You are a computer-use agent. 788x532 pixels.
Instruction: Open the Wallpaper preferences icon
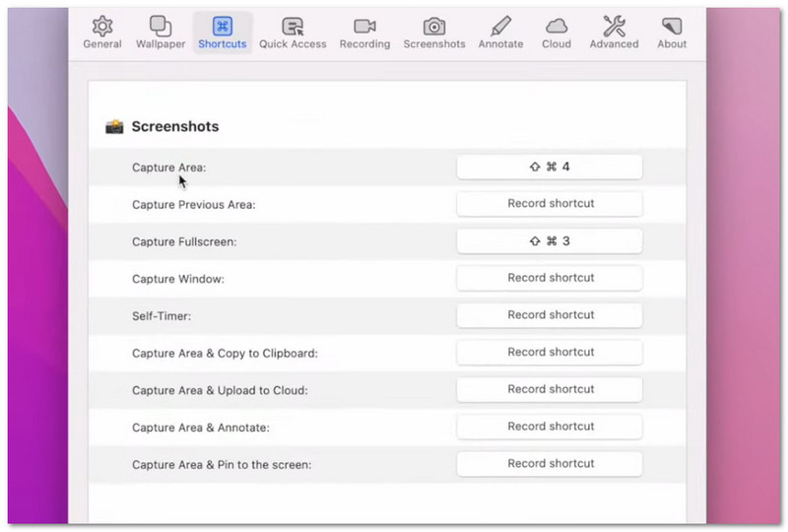point(160,27)
